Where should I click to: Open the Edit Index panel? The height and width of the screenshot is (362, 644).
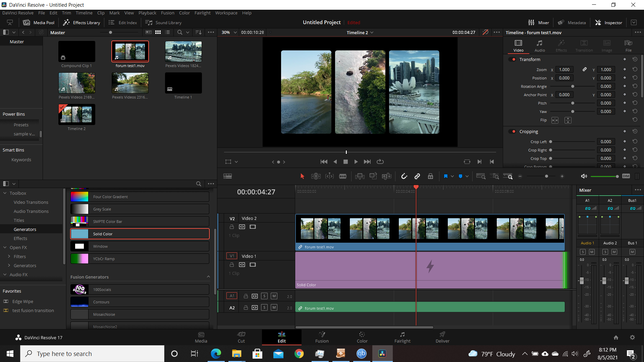point(122,22)
